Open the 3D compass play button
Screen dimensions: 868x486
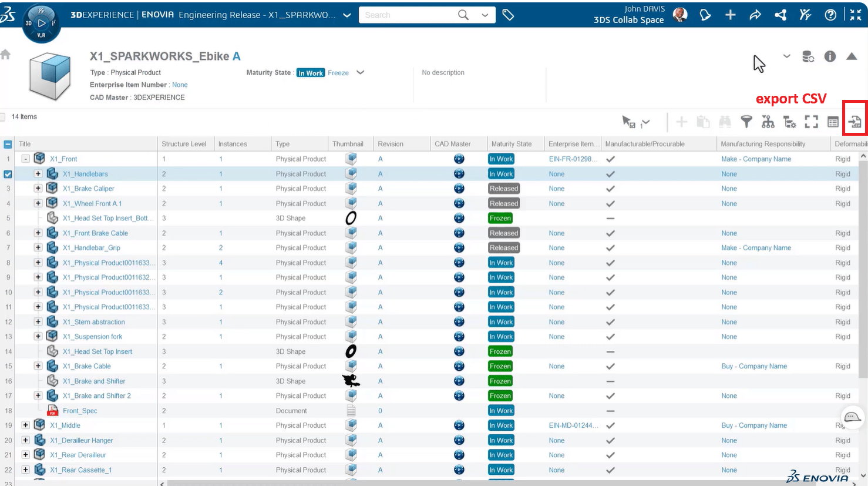tap(41, 24)
